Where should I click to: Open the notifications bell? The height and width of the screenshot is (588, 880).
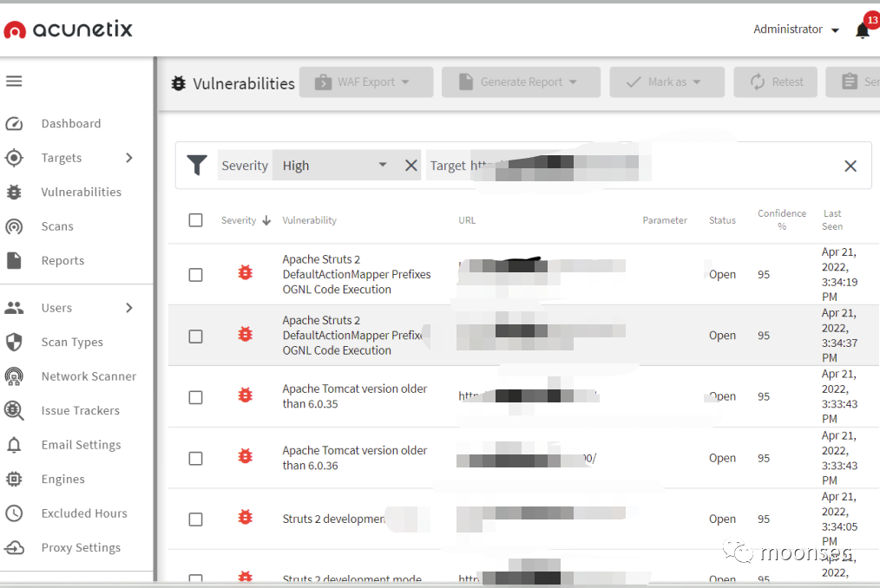pyautogui.click(x=863, y=30)
